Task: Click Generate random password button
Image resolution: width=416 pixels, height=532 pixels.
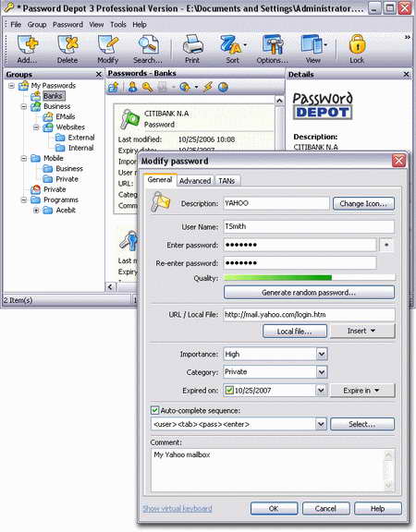Action: [x=309, y=293]
